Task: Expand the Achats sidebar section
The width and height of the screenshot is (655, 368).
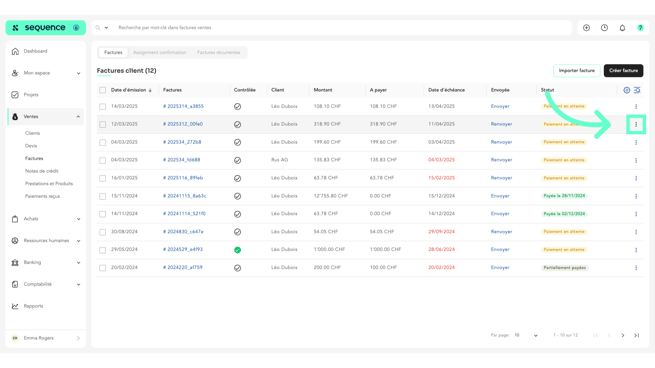Action: click(x=78, y=219)
